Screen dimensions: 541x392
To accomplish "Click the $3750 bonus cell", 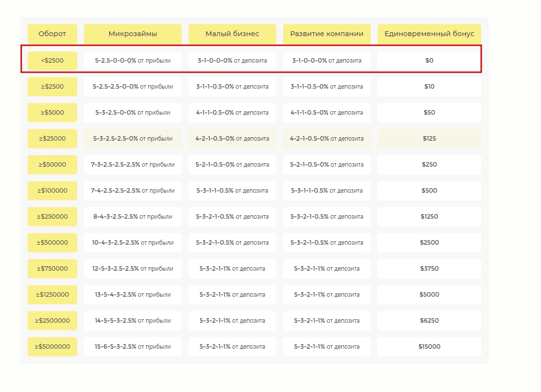I will pos(429,269).
